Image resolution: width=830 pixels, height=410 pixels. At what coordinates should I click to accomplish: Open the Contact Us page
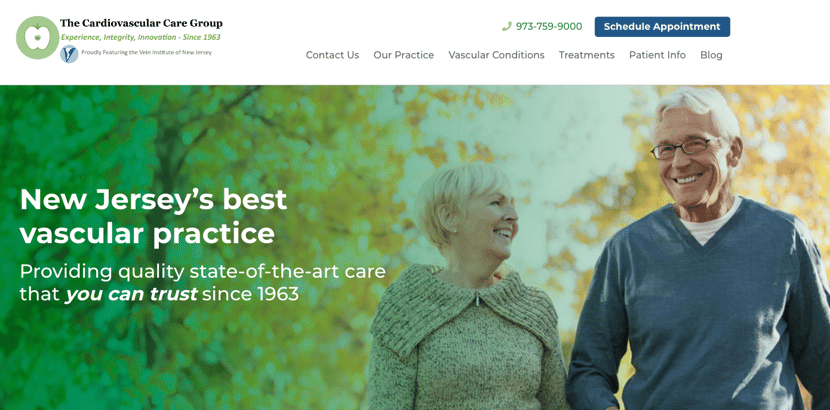pyautogui.click(x=332, y=55)
